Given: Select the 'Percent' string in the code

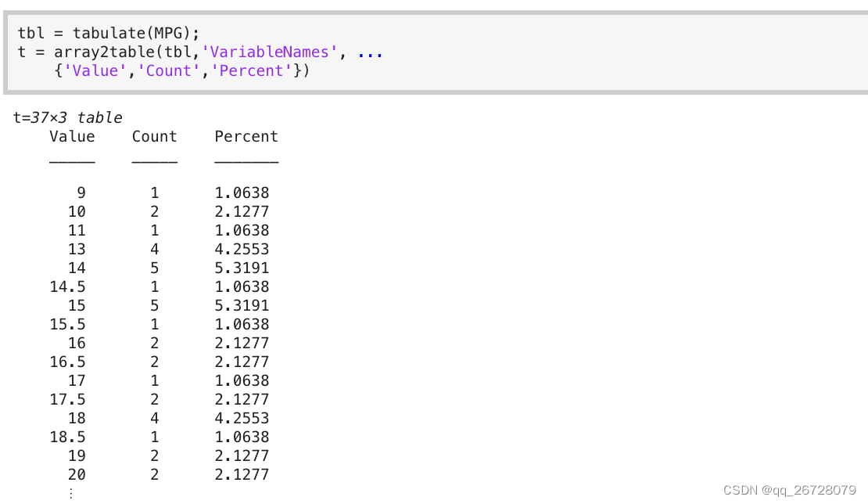Looking at the screenshot, I should 251,71.
